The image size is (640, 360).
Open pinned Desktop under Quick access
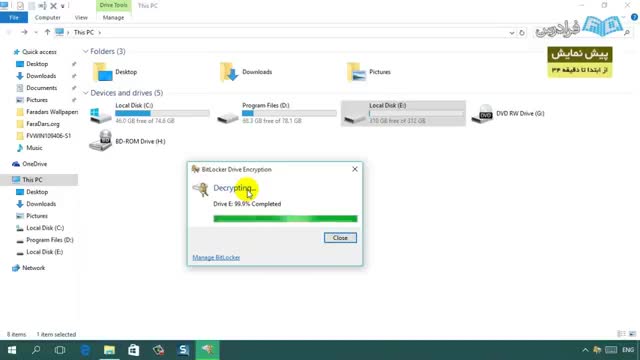pyautogui.click(x=37, y=64)
